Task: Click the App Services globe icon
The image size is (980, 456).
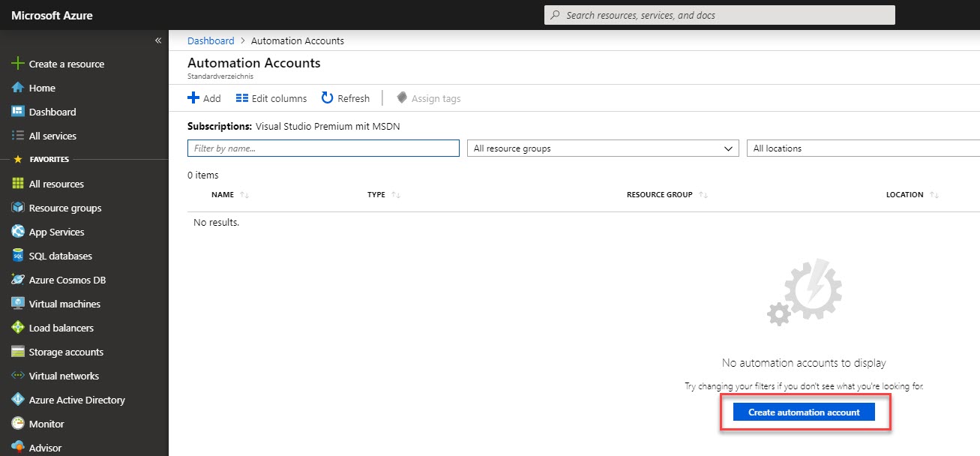Action: [x=18, y=232]
